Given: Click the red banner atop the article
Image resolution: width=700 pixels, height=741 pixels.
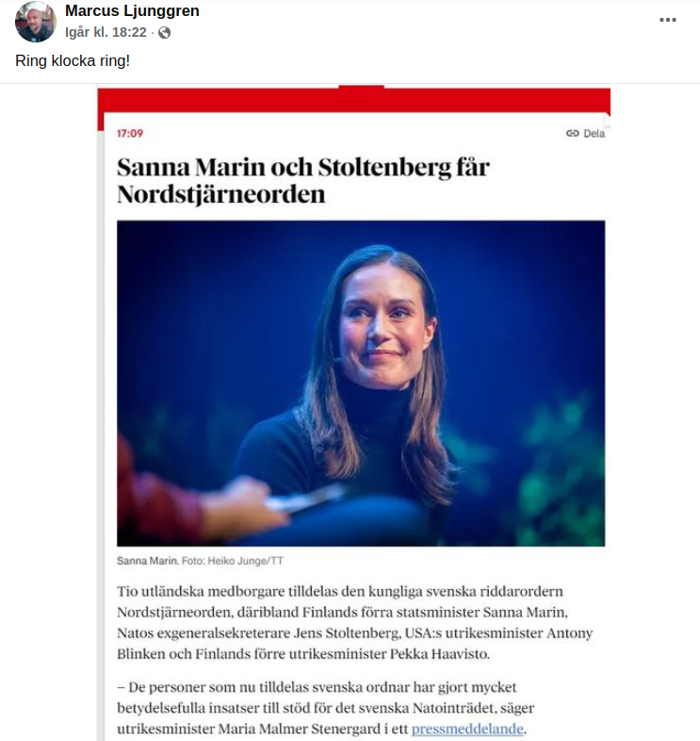Looking at the screenshot, I should [x=353, y=100].
